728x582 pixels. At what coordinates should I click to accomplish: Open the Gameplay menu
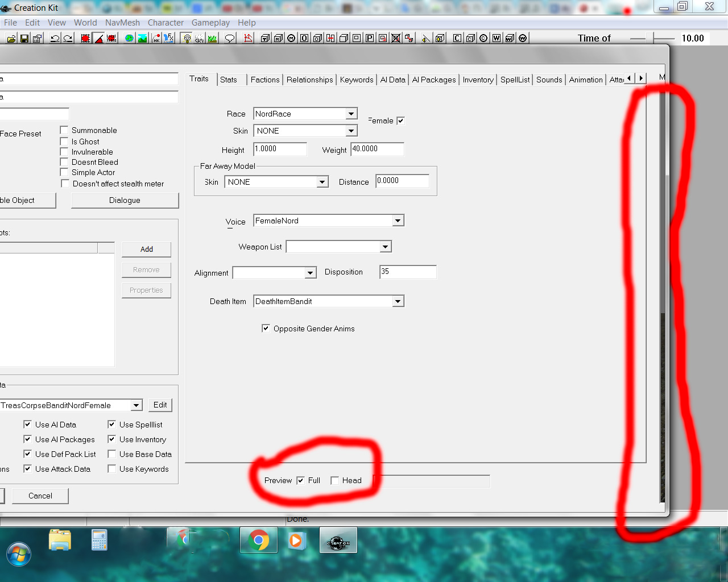[x=210, y=23]
